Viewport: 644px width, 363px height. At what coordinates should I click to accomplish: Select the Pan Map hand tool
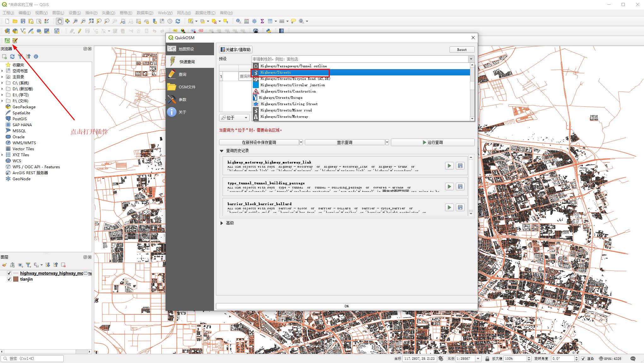(59, 21)
